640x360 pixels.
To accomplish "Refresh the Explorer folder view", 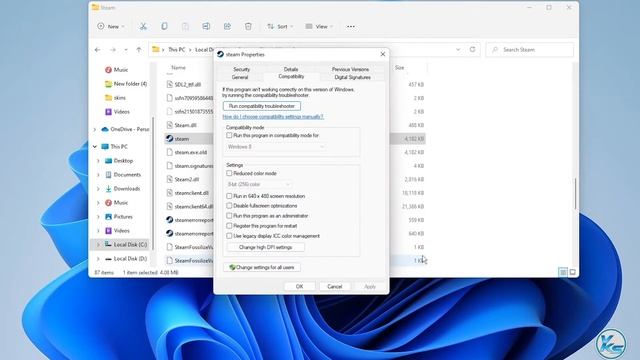I will coord(472,49).
